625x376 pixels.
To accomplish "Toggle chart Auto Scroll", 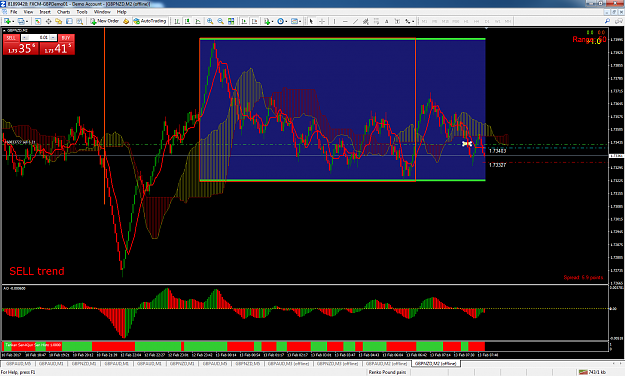I will coord(244,21).
